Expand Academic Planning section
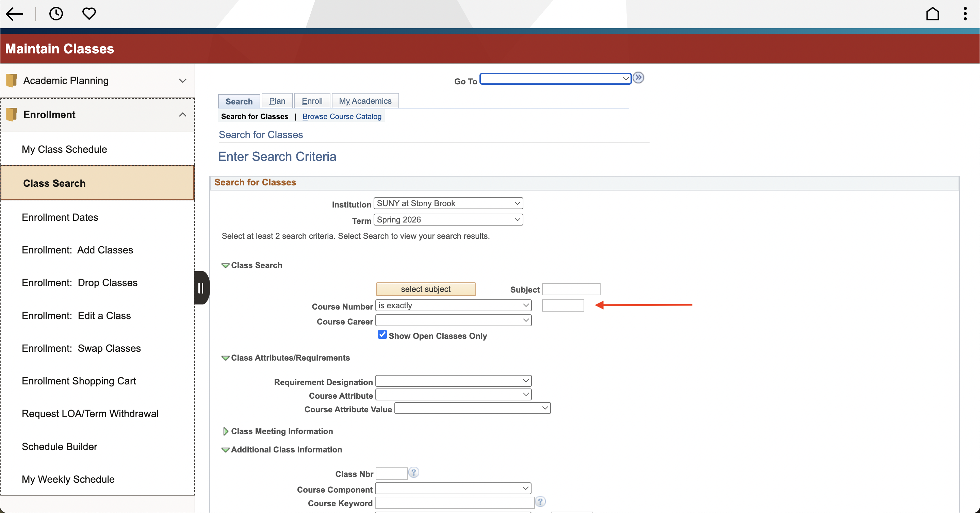The height and width of the screenshot is (513, 980). click(x=97, y=81)
